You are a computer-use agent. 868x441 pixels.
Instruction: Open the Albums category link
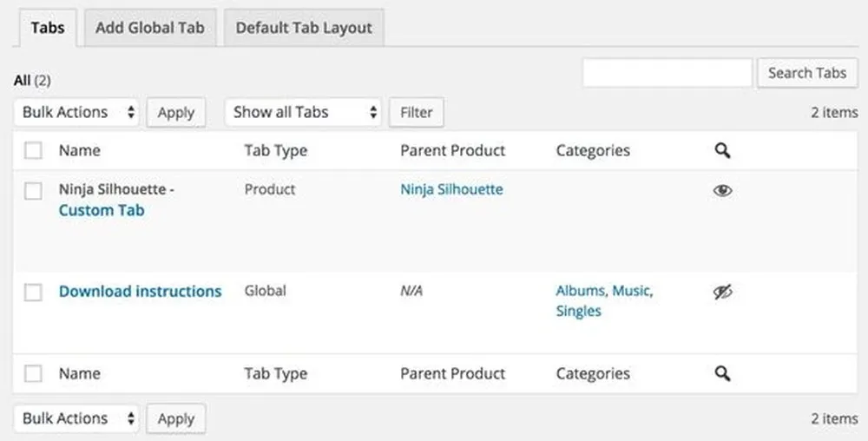(x=580, y=291)
